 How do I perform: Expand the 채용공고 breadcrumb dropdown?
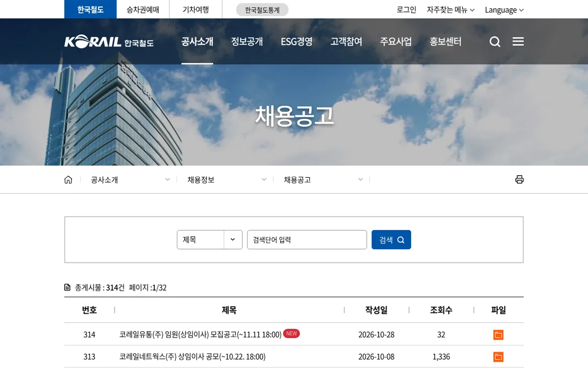point(323,180)
